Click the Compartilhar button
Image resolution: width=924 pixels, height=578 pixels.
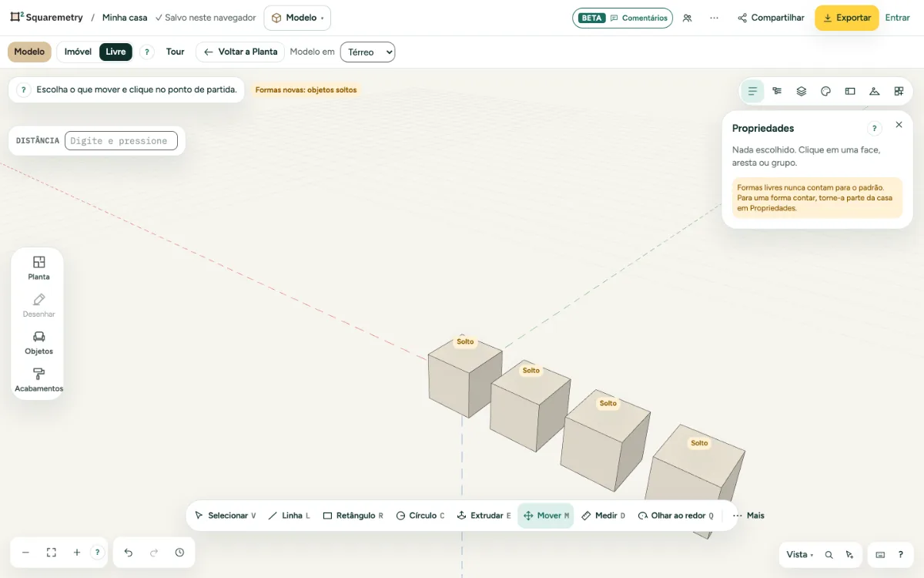[x=771, y=18]
